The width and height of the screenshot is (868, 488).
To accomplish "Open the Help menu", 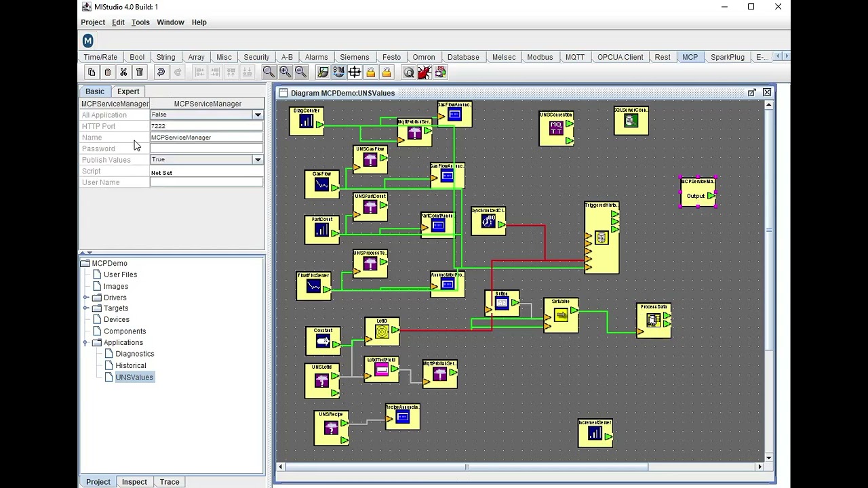I will coord(199,22).
